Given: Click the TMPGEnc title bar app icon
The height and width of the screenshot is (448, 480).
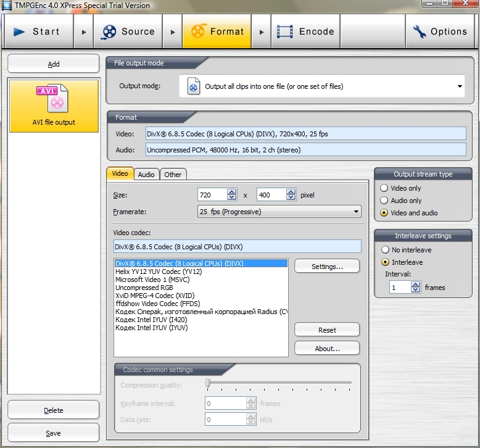Looking at the screenshot, I should pos(7,5).
